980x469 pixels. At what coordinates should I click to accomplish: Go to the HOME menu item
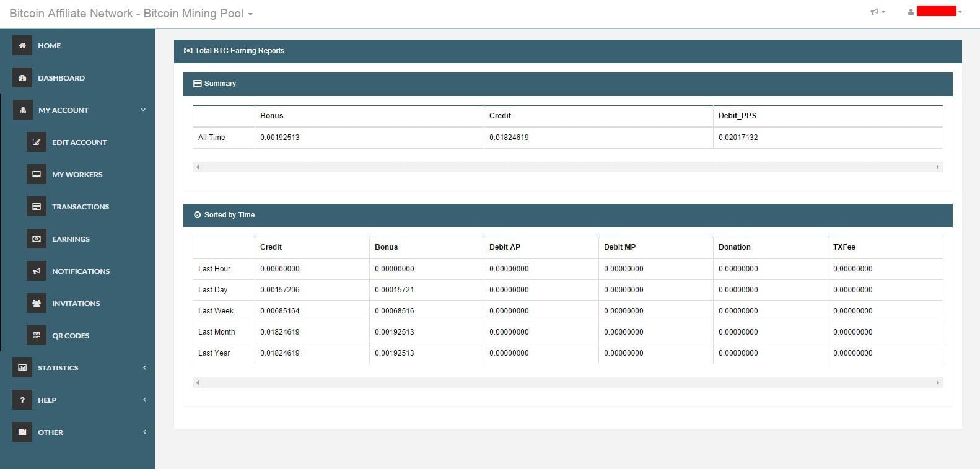[x=49, y=46]
